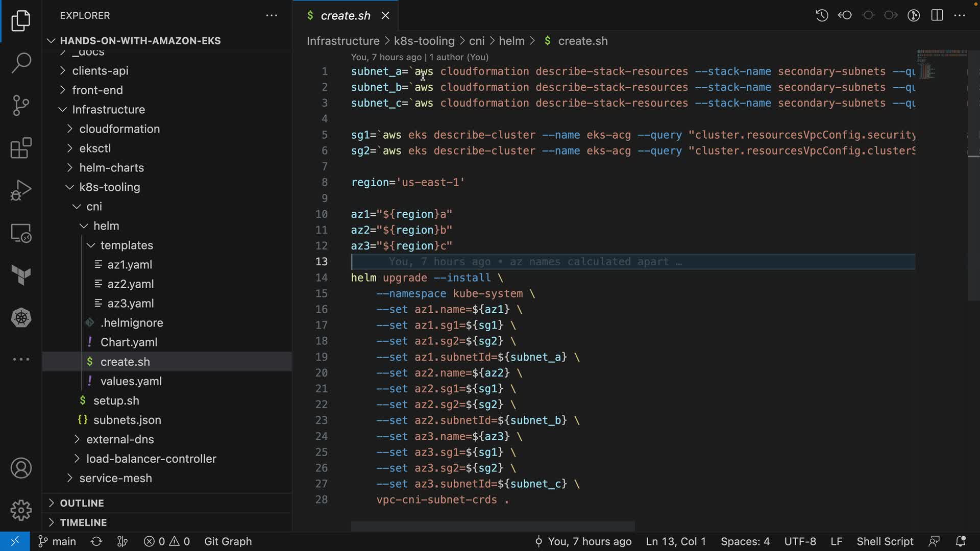This screenshot has width=980, height=551.
Task: Click the main branch in status bar
Action: point(57,541)
